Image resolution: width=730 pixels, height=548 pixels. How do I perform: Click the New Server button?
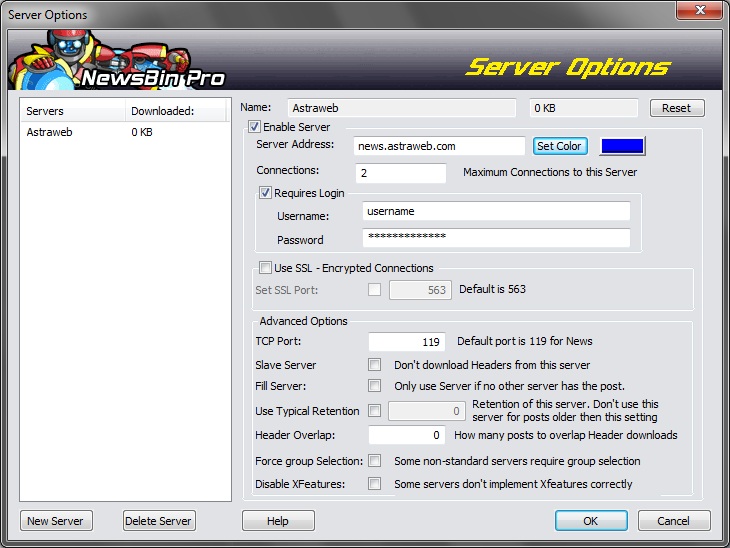[x=56, y=521]
